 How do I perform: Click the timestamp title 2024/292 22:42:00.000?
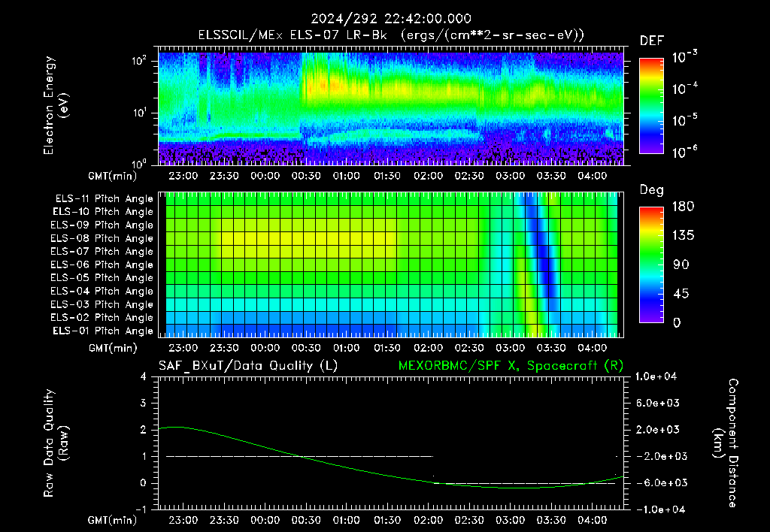(391, 19)
